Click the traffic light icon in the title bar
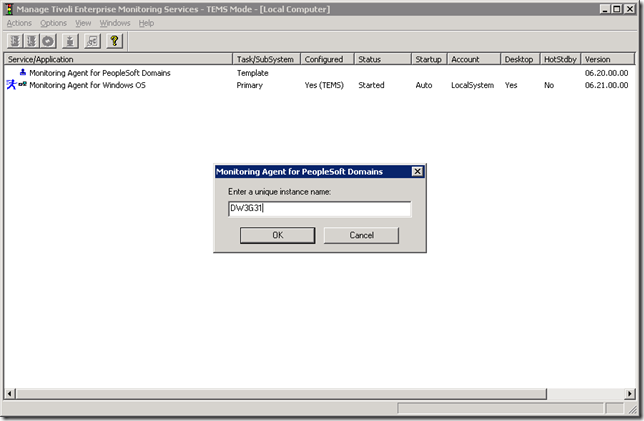The height and width of the screenshot is (421, 644). tap(9, 9)
